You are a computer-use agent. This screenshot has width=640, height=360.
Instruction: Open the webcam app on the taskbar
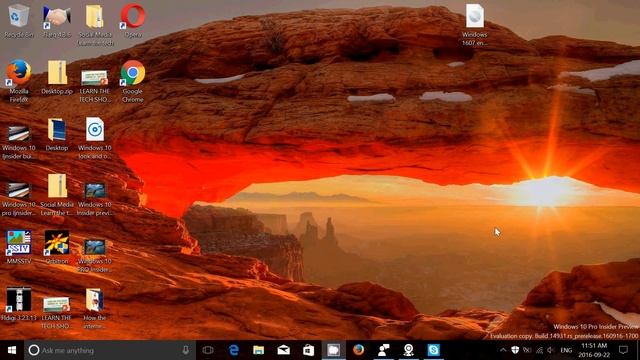409,350
